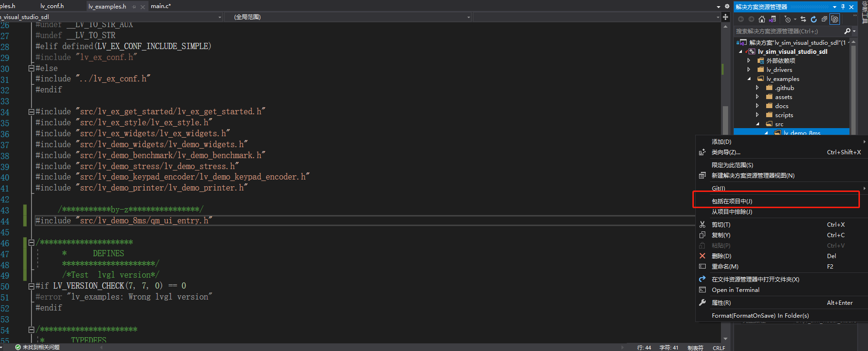This screenshot has height=351, width=868.
Task: Collapse the lv_examples folder
Action: point(749,79)
